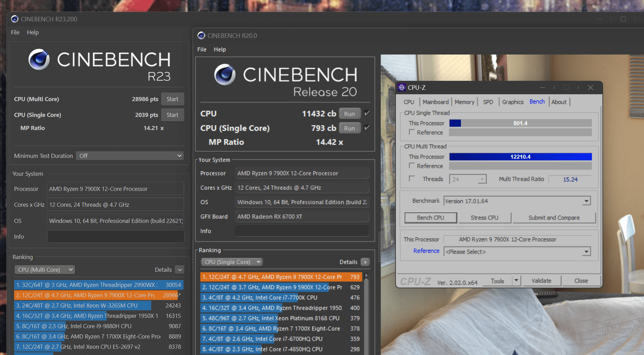Toggle the CPU (Single Core) checkmark in R20

coord(367,128)
